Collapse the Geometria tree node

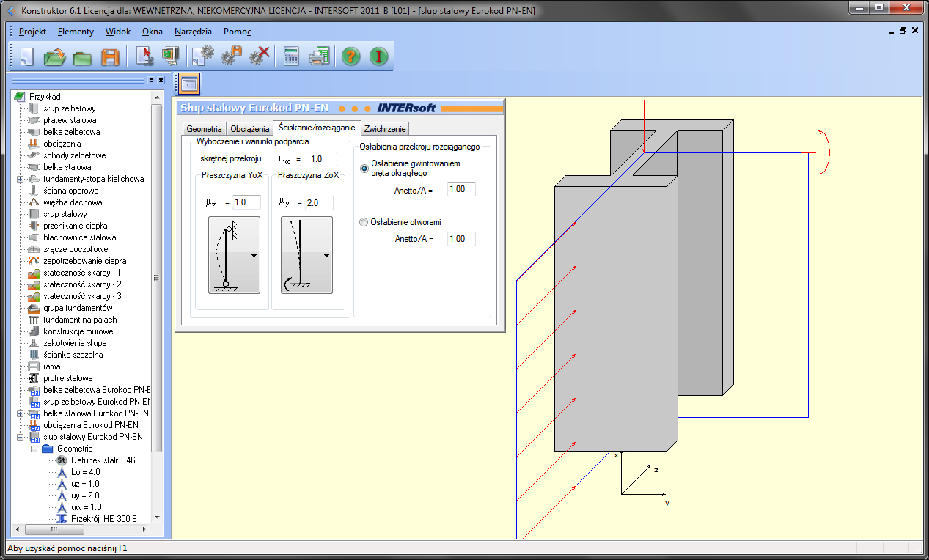pyautogui.click(x=34, y=449)
